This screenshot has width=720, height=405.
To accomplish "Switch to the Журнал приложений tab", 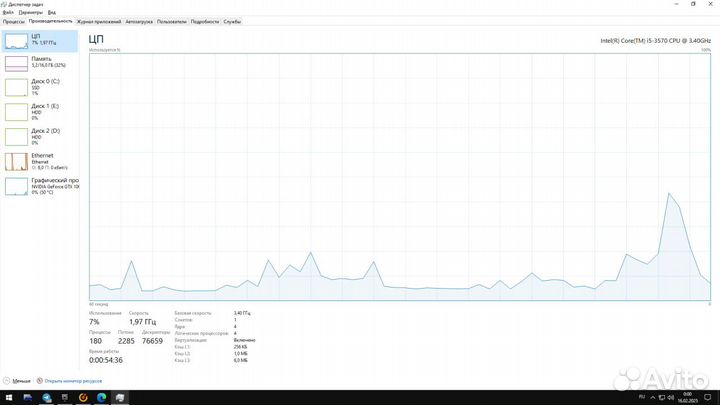I will tap(98, 21).
